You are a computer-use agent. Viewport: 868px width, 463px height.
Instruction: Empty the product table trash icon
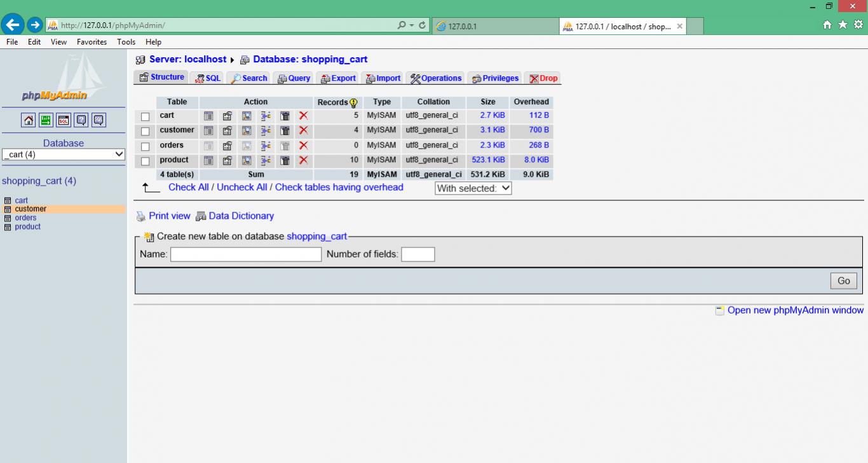(285, 160)
